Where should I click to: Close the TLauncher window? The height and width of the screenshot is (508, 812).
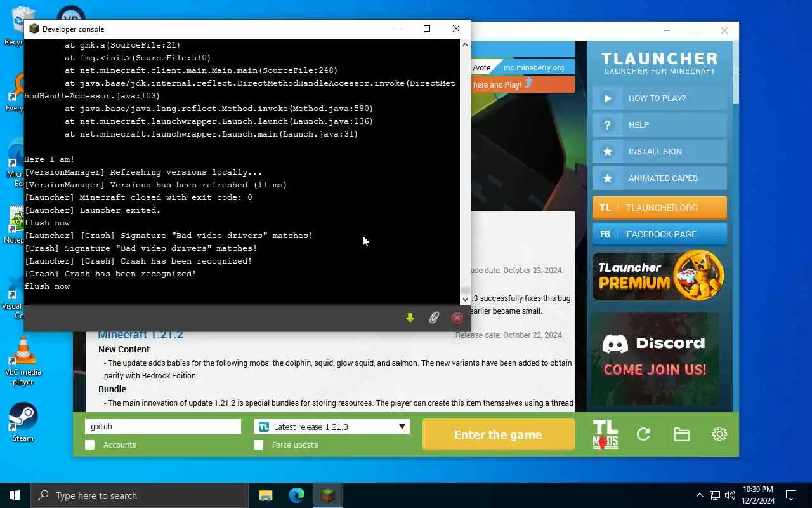click(724, 30)
